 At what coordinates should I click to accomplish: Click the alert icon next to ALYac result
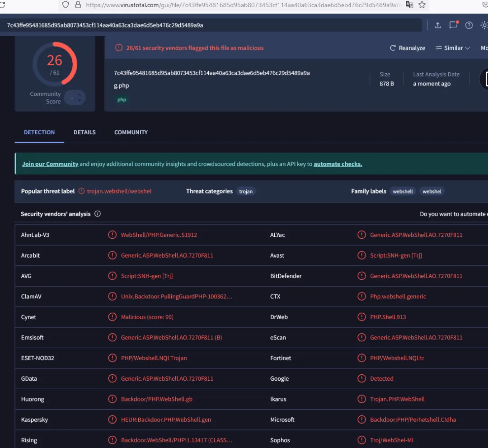361,235
